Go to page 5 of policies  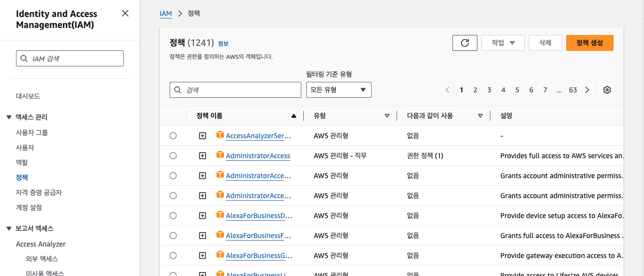pyautogui.click(x=517, y=90)
